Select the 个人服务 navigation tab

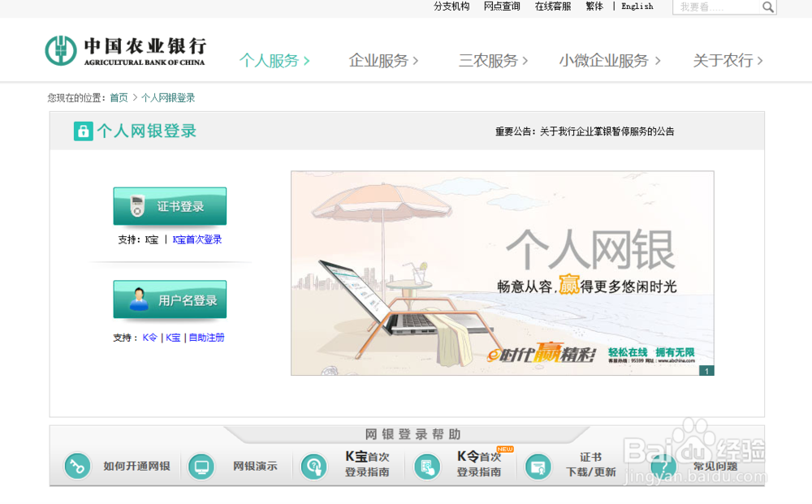270,60
